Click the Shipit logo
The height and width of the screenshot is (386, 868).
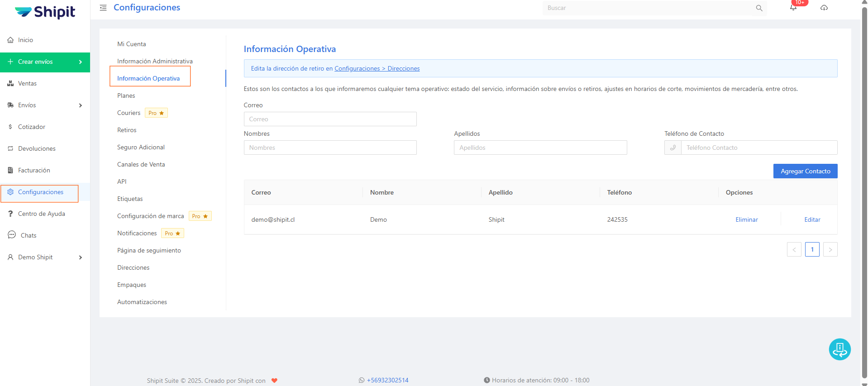click(x=45, y=12)
